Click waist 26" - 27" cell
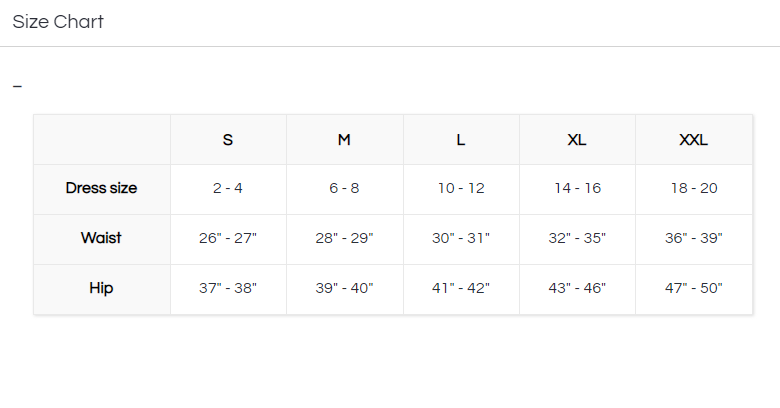Screen dimensions: 780x408 point(228,238)
